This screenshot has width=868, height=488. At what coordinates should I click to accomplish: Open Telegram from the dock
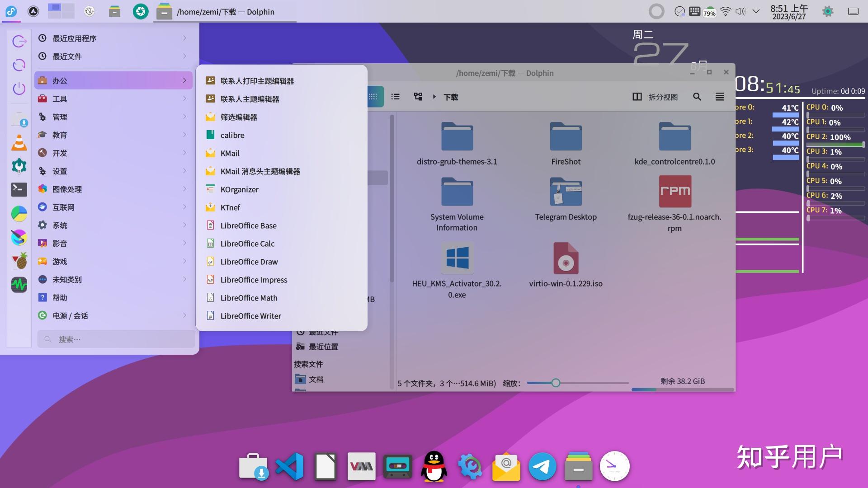[542, 466]
